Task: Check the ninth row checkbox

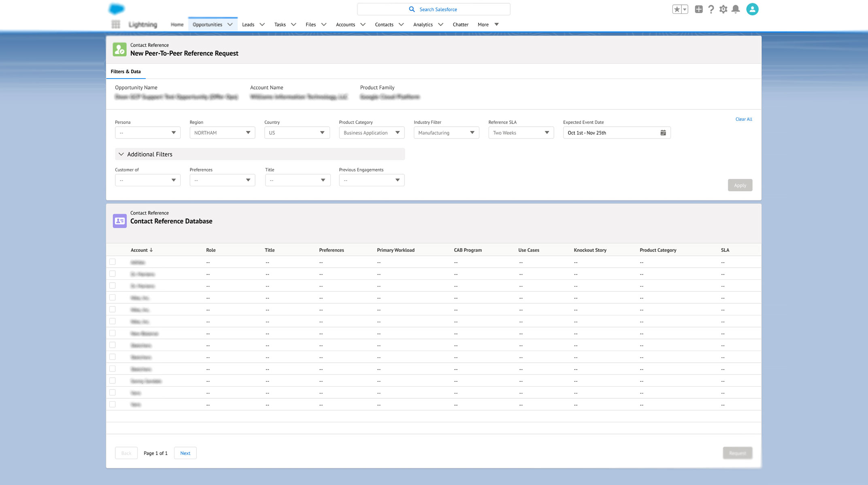Action: pyautogui.click(x=113, y=357)
